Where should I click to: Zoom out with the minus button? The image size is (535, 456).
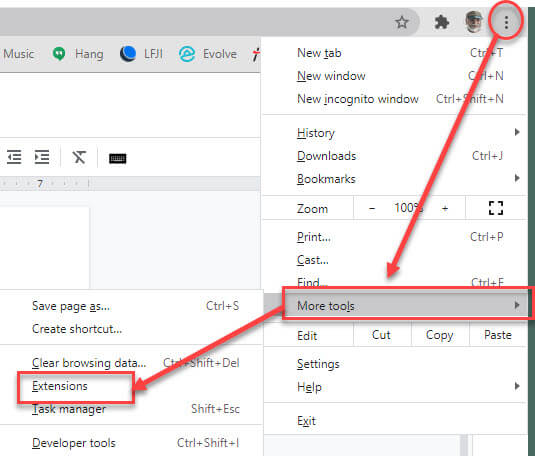point(372,208)
